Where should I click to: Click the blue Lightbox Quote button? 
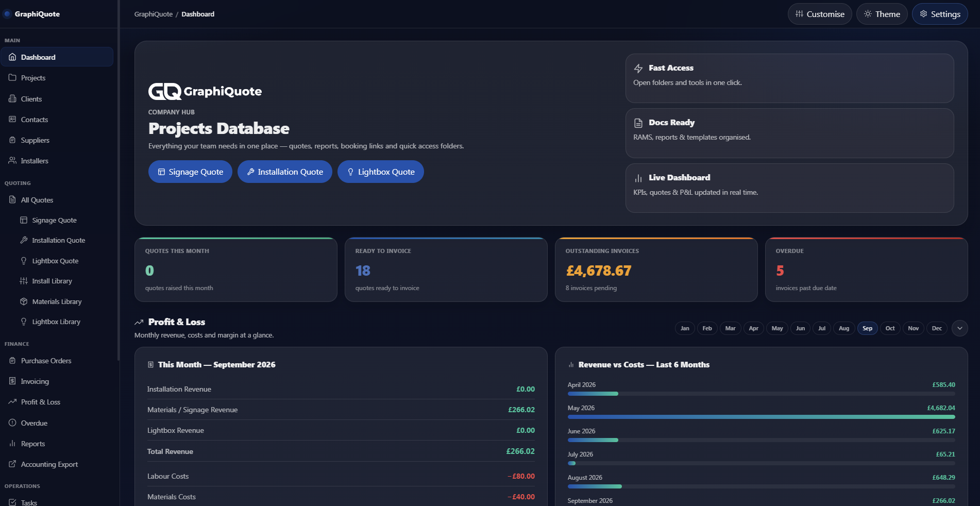(381, 172)
